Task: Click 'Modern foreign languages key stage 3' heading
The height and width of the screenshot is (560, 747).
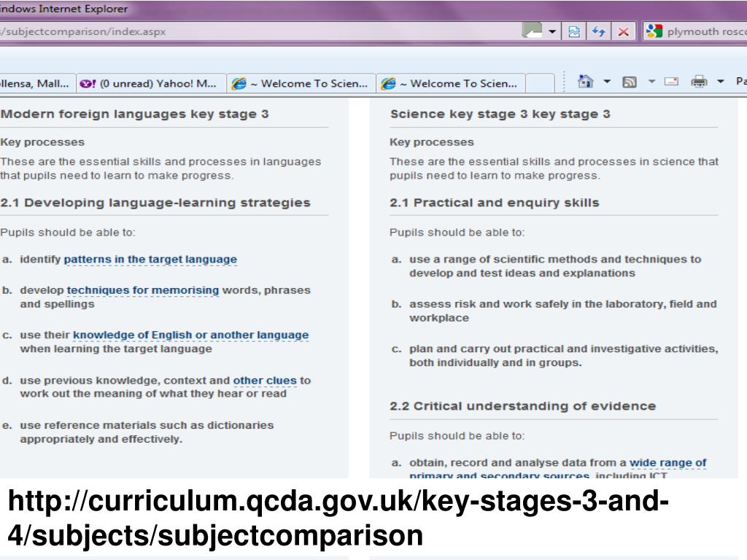Action: pyautogui.click(x=135, y=114)
